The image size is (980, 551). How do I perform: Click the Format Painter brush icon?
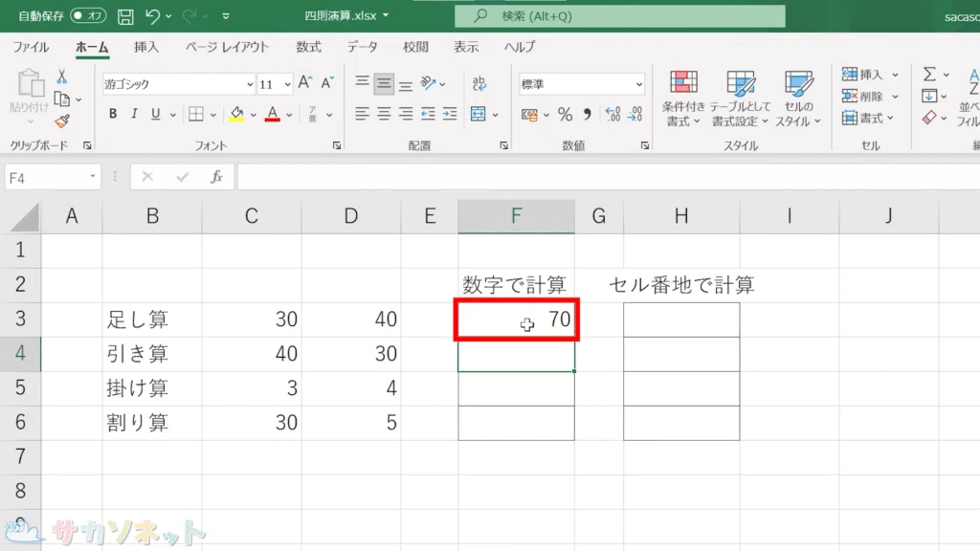(x=62, y=121)
